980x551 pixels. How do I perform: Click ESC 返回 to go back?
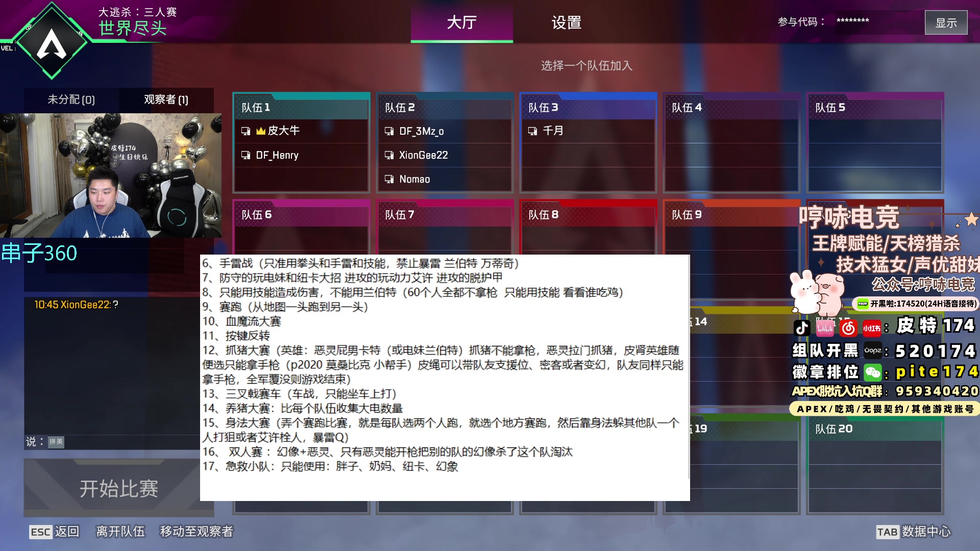[x=54, y=532]
